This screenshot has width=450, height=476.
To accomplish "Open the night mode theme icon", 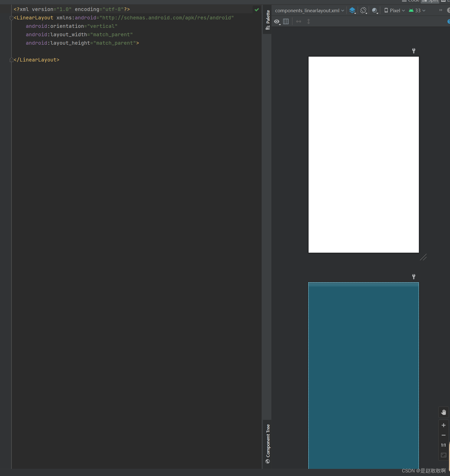I will (375, 10).
